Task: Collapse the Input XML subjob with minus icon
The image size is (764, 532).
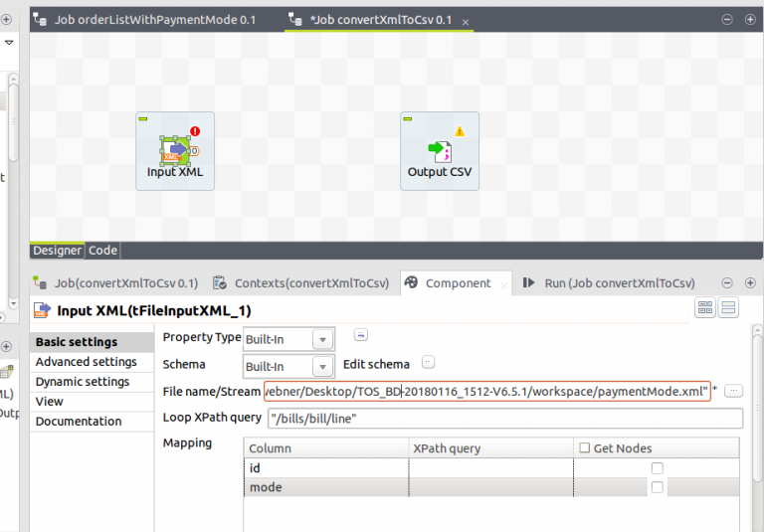Action: [x=142, y=119]
